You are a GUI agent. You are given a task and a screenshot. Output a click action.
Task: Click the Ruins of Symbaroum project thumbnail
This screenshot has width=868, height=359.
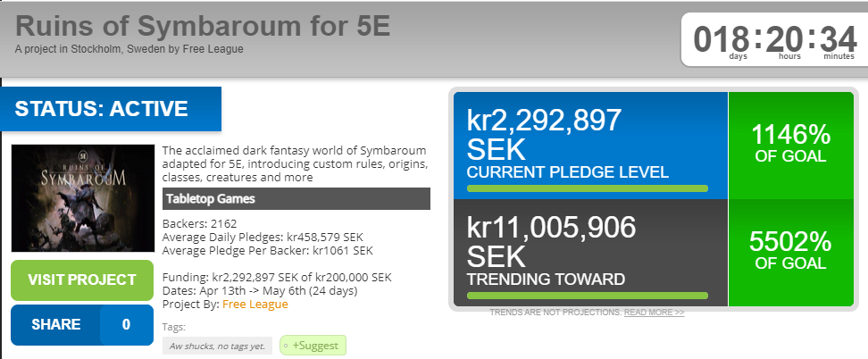point(82,196)
